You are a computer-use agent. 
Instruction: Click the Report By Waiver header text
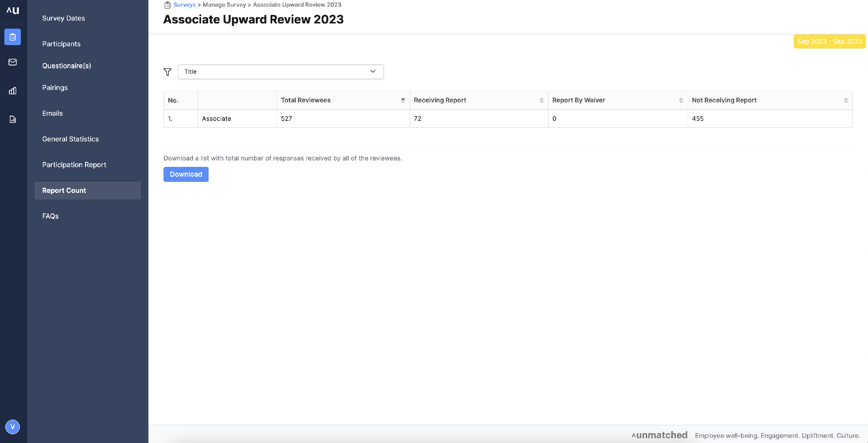tap(579, 100)
